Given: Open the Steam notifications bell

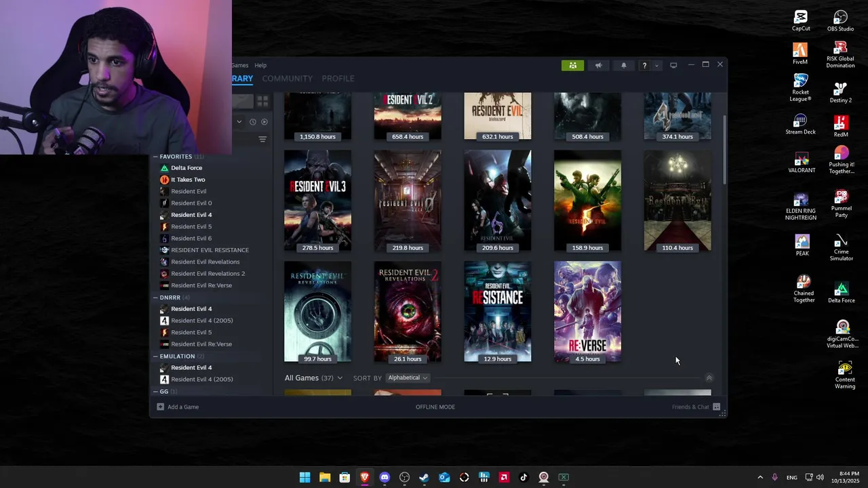Looking at the screenshot, I should 623,65.
